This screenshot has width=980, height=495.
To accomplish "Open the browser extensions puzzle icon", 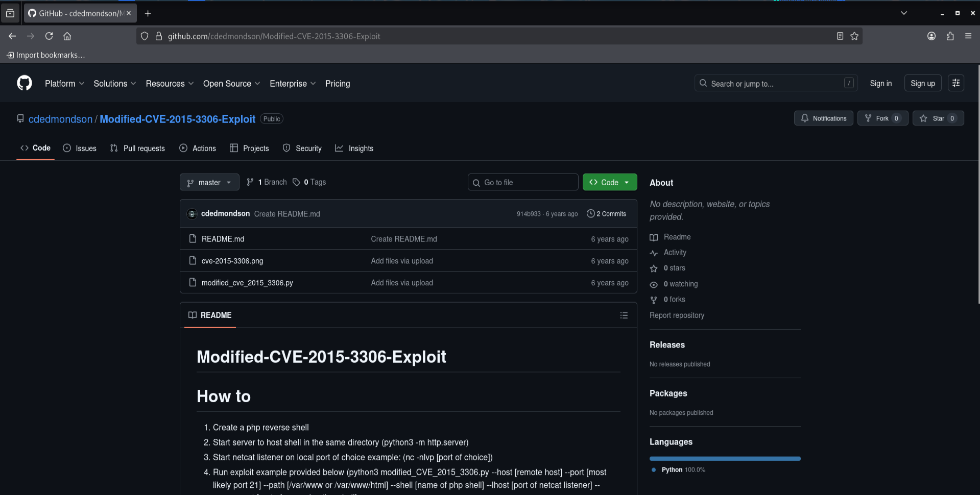I will tap(950, 36).
